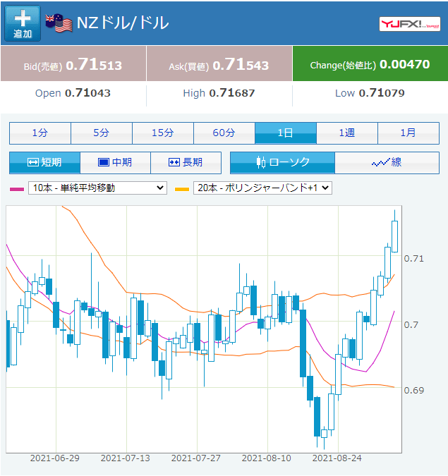
Task: Click the orange Bollinger band color swatch
Action: pos(182,189)
